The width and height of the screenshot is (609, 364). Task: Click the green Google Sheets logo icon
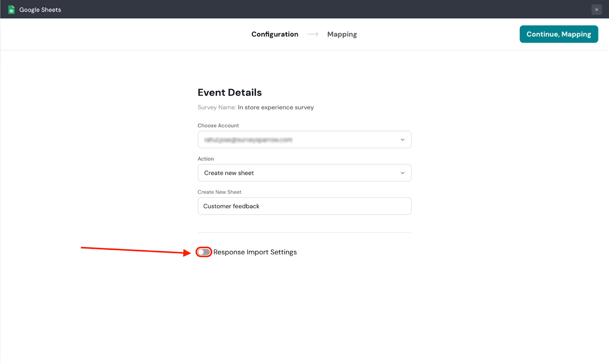coord(11,10)
